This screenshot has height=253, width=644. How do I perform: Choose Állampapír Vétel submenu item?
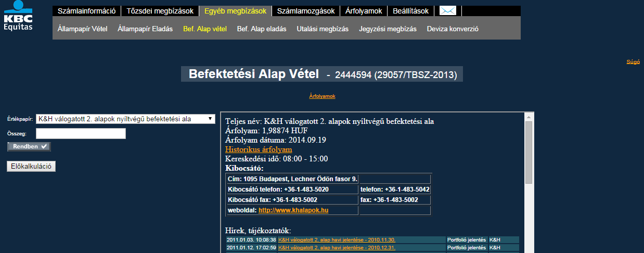pyautogui.click(x=83, y=29)
